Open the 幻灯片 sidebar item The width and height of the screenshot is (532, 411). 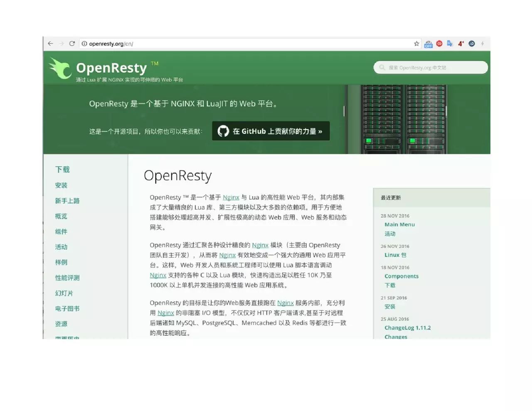[64, 293]
